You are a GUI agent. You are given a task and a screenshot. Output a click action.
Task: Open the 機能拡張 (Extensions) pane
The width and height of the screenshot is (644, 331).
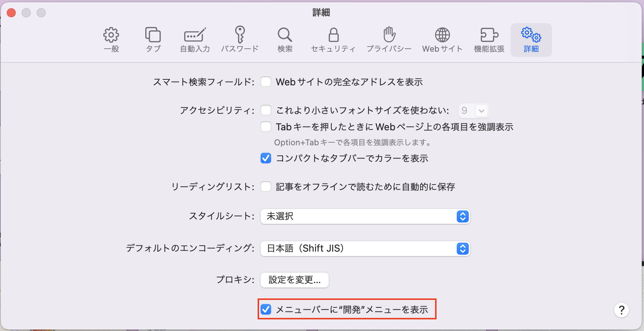tap(489, 40)
